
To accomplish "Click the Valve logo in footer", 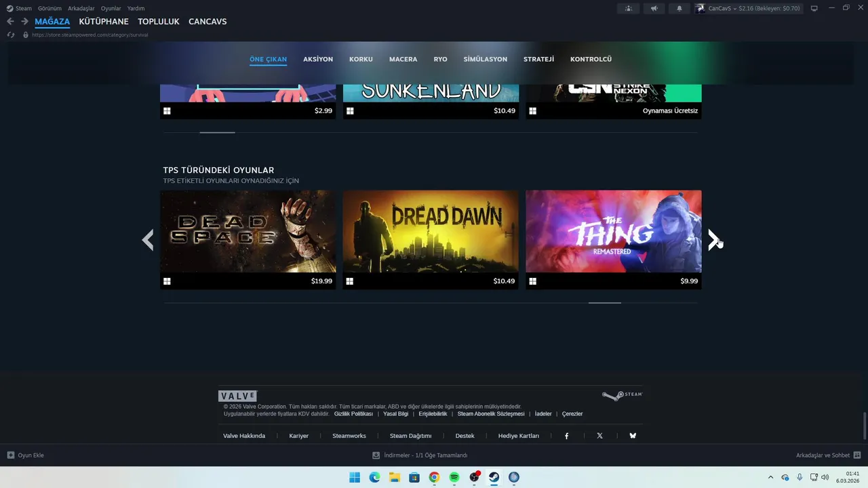I will [x=237, y=396].
